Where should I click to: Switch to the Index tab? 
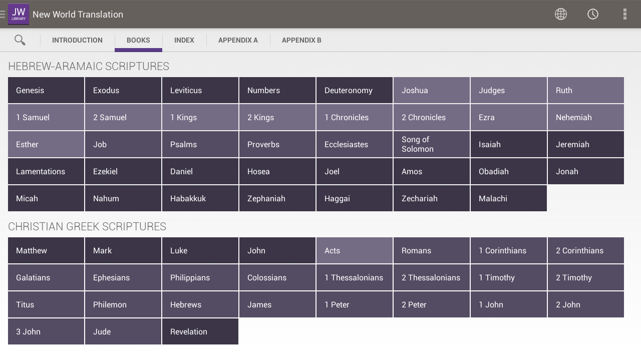point(184,40)
